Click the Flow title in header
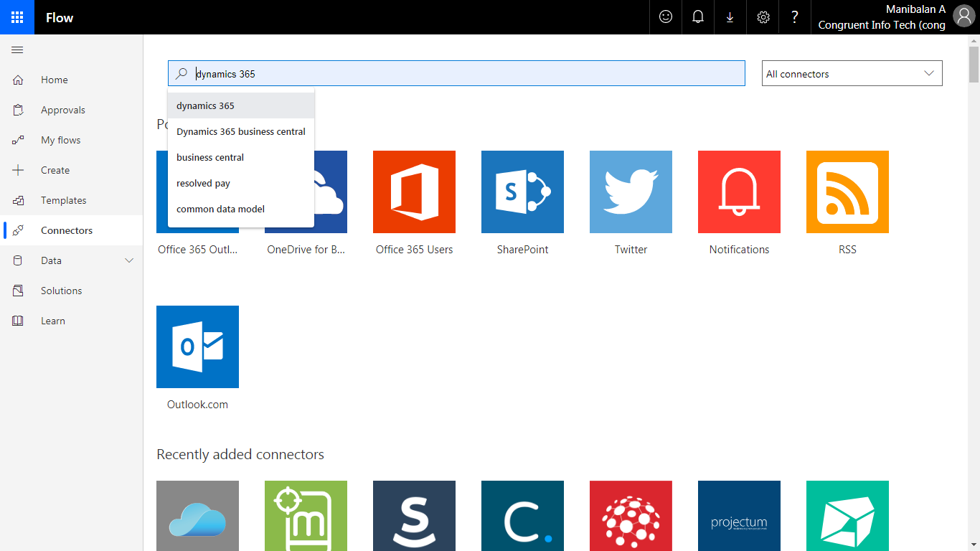 tap(60, 17)
